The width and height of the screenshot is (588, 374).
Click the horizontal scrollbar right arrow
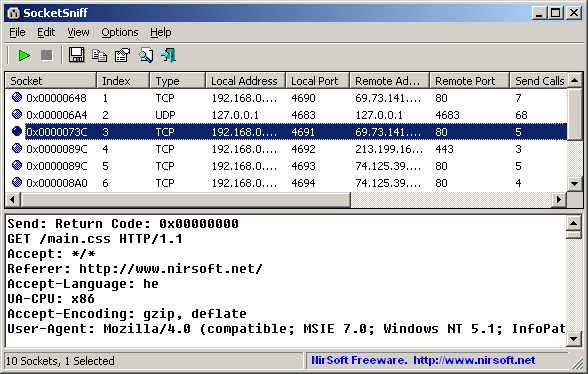pos(559,200)
